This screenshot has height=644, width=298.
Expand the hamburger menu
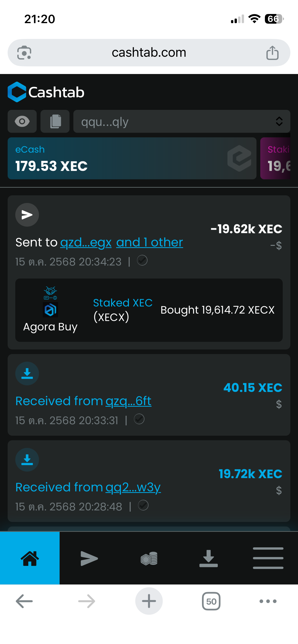(x=268, y=558)
